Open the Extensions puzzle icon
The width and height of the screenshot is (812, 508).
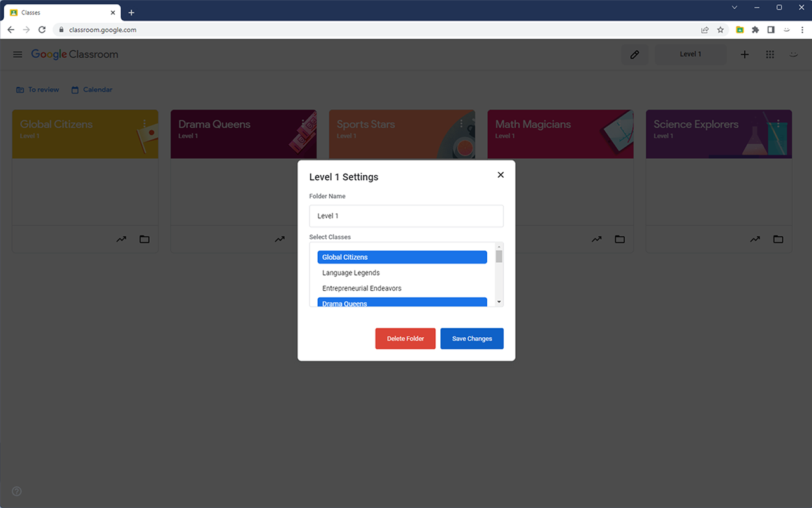click(x=756, y=30)
